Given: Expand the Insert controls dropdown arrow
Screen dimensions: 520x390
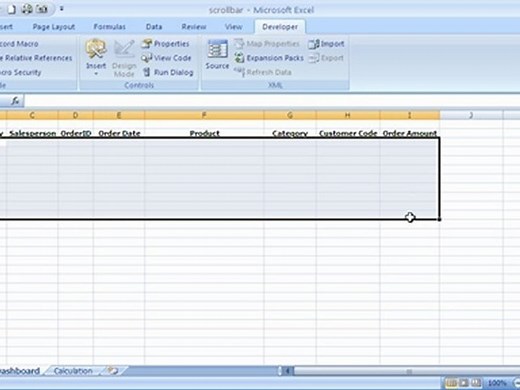Looking at the screenshot, I should click(96, 74).
